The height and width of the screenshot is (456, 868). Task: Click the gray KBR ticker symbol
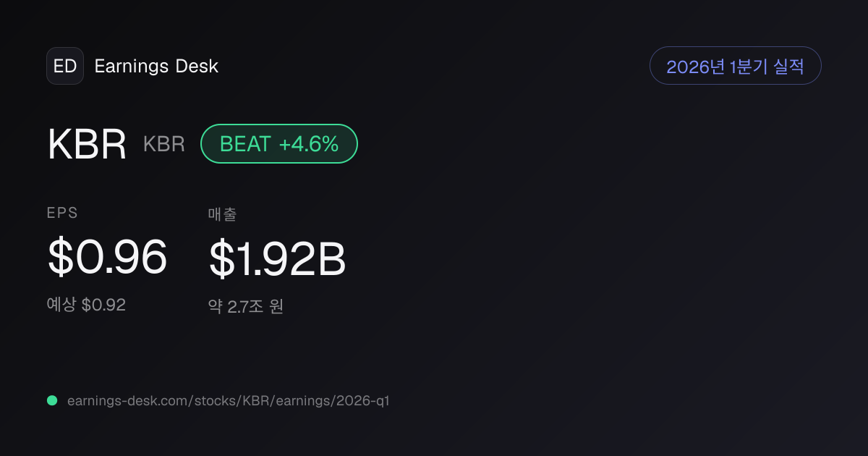[x=164, y=144]
